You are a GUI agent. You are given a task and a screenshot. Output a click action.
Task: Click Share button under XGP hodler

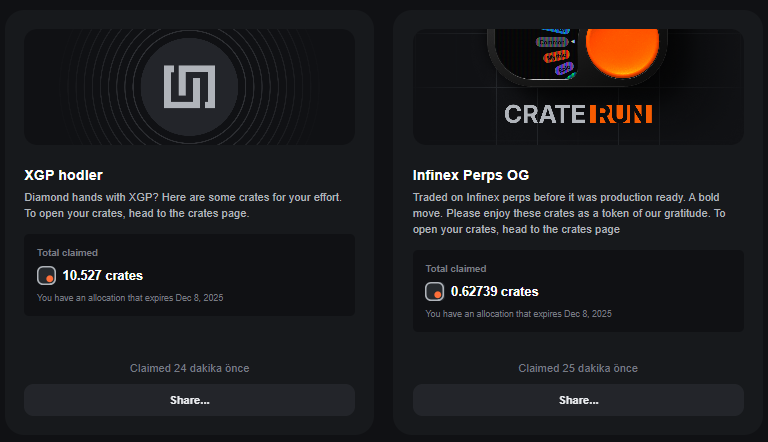pos(190,400)
